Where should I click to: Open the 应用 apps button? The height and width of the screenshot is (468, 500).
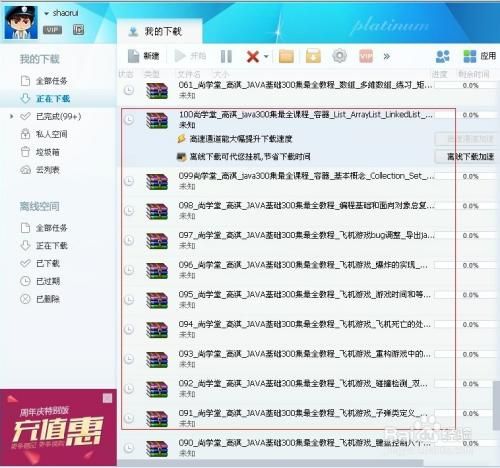click(x=480, y=56)
